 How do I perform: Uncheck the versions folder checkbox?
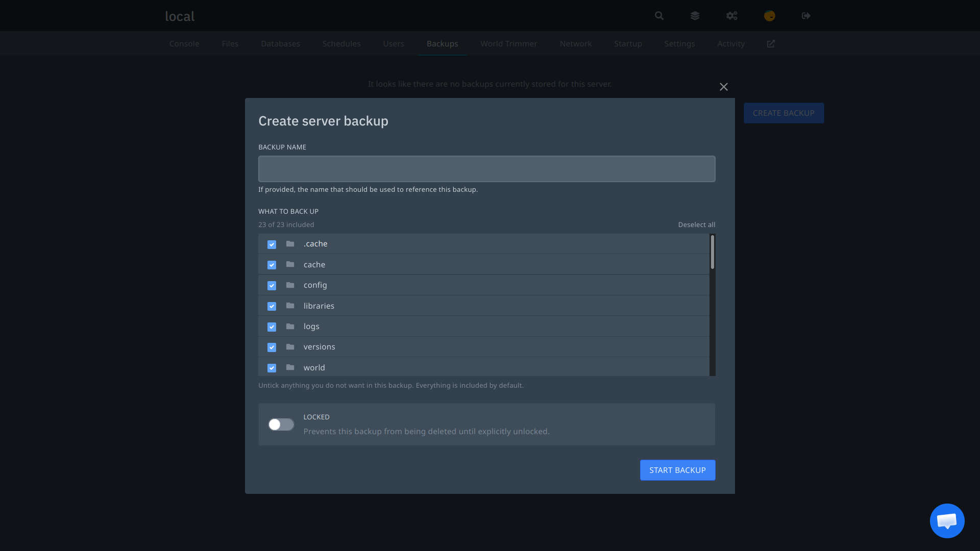pos(272,347)
